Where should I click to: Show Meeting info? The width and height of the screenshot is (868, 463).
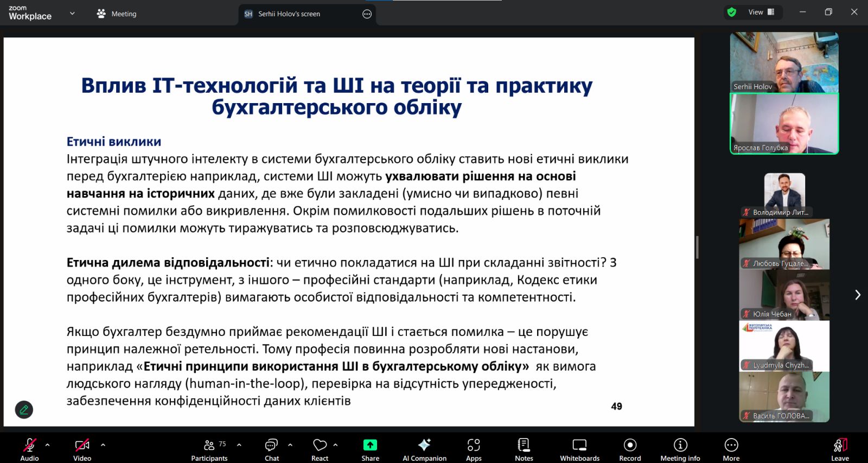680,449
